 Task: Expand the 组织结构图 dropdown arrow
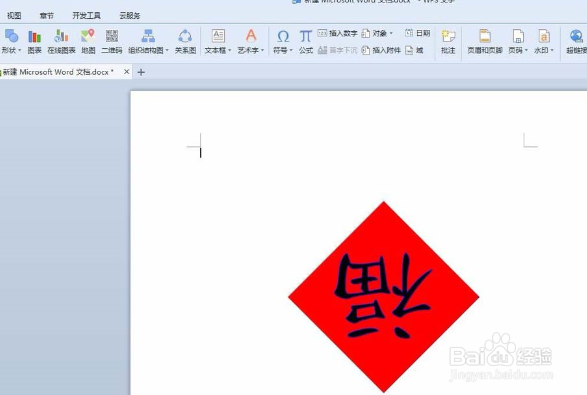[x=167, y=50]
